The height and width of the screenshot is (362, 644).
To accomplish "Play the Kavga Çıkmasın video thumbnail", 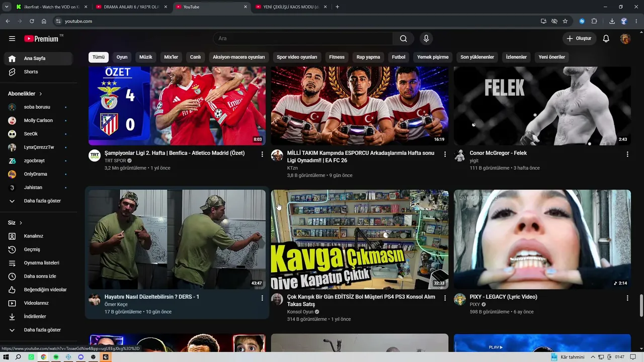I will pyautogui.click(x=360, y=239).
